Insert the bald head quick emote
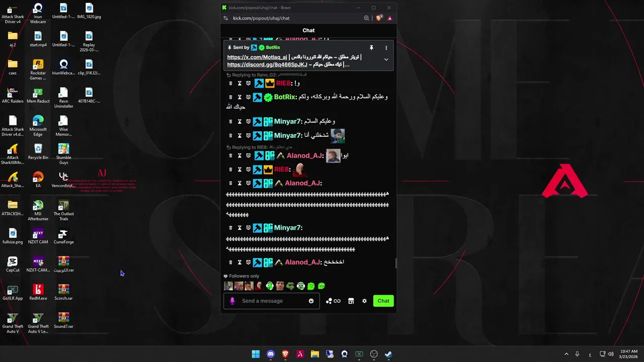The image size is (644, 362). pos(259,286)
